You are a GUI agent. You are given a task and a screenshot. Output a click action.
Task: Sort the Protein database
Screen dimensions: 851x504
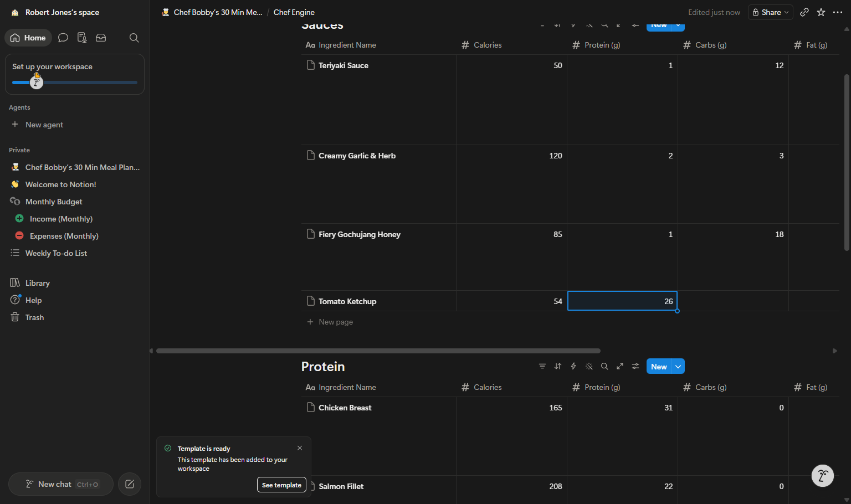pyautogui.click(x=558, y=366)
